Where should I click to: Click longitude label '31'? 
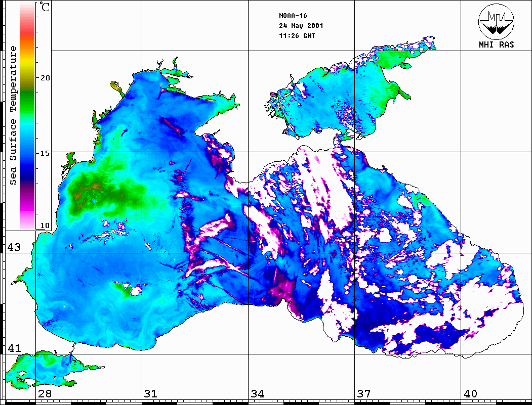point(151,393)
